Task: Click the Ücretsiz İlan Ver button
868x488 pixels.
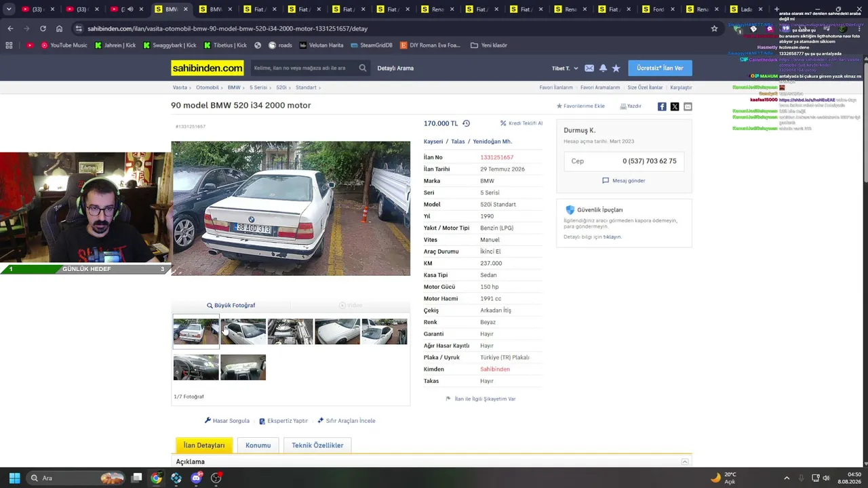Action: (660, 68)
